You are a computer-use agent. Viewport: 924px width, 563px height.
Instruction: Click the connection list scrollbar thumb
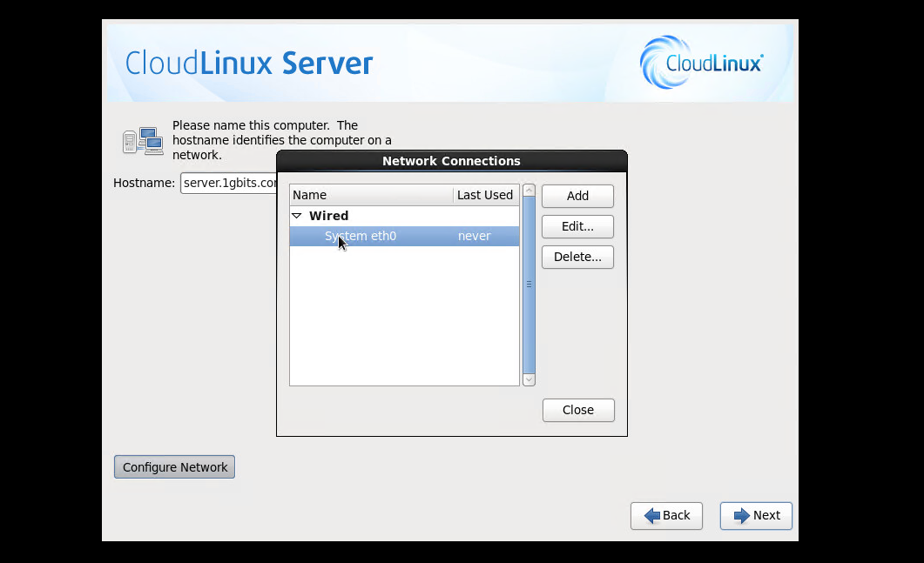[x=529, y=284]
